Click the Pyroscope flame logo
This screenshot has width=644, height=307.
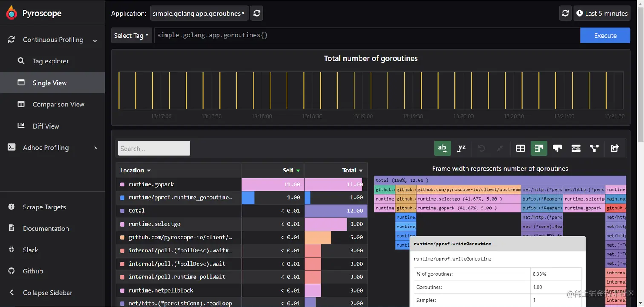coord(12,13)
